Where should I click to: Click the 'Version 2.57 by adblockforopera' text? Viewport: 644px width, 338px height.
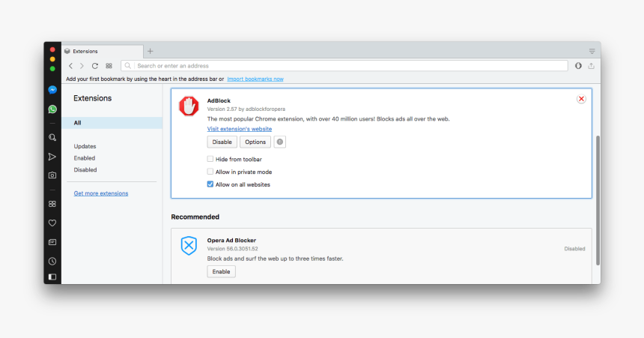tap(246, 109)
